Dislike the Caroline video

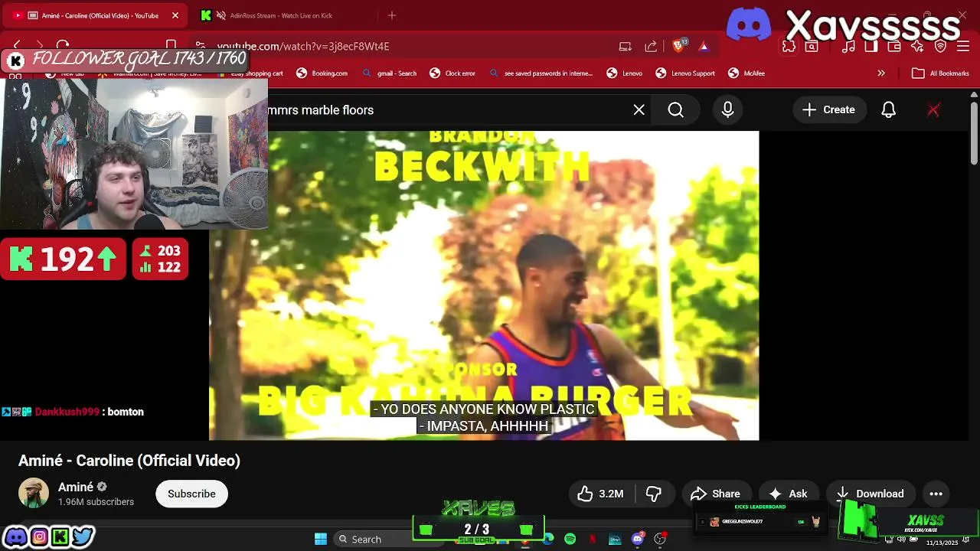coord(654,494)
